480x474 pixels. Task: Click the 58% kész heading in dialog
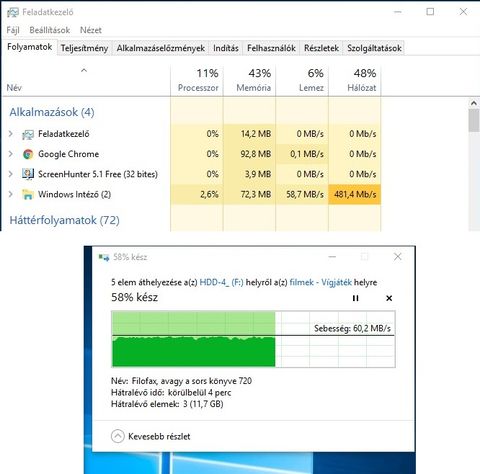(134, 297)
